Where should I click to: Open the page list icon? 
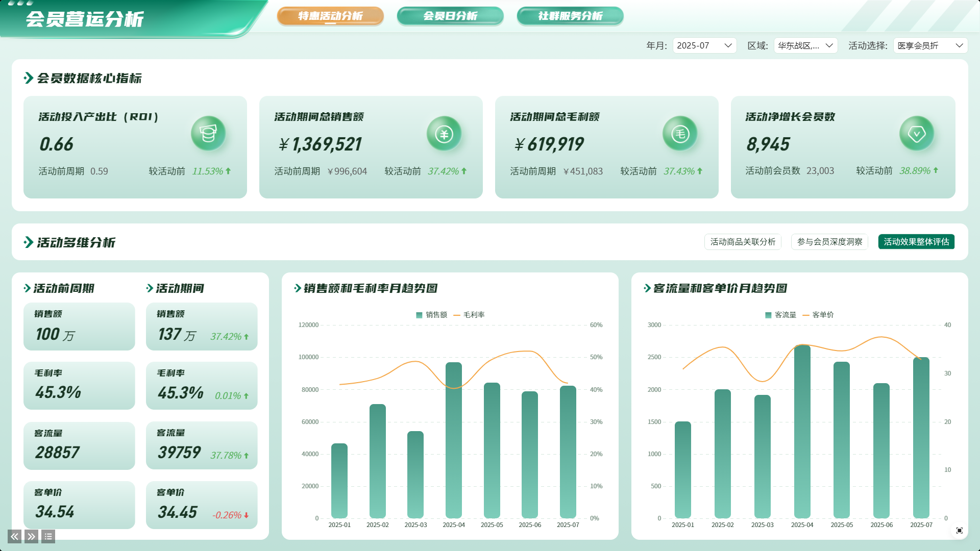click(48, 536)
